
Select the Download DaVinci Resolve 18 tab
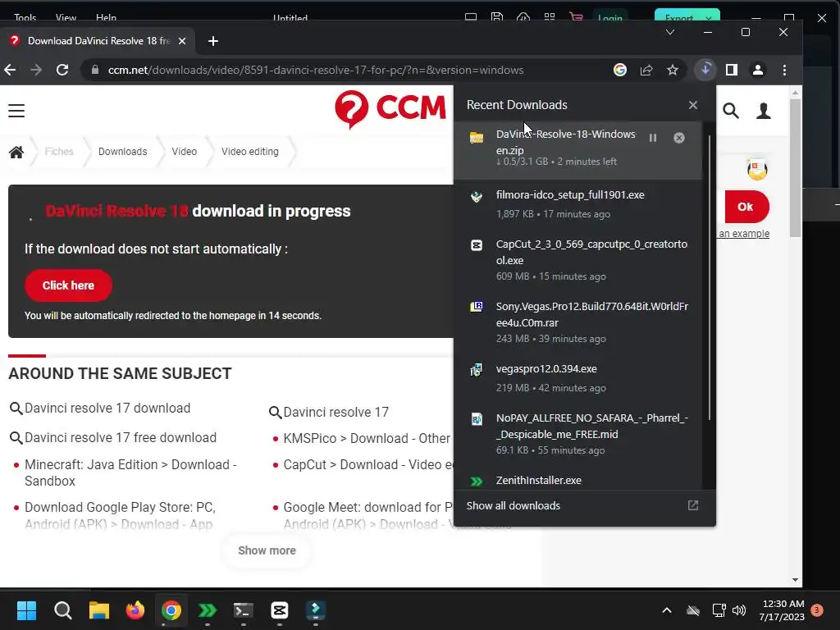click(x=98, y=41)
